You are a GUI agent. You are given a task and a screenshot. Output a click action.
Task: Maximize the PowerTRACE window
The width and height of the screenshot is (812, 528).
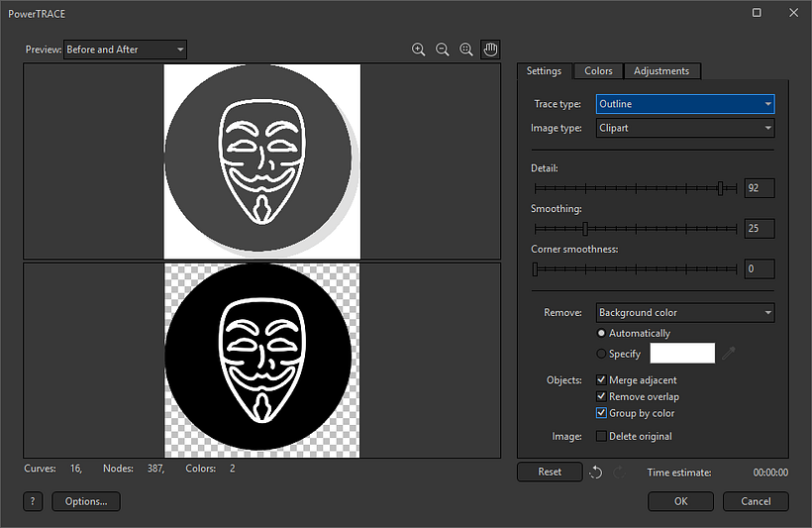tap(757, 13)
